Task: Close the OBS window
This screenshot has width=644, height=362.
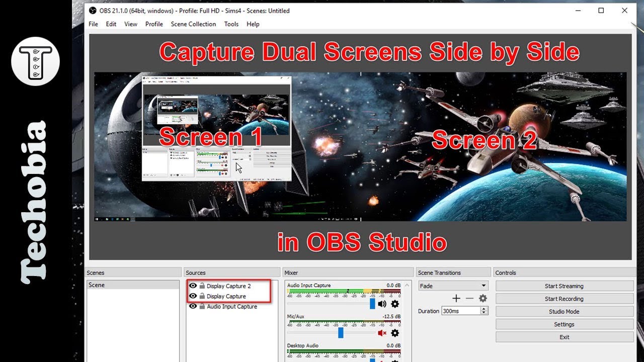Action: (624, 11)
